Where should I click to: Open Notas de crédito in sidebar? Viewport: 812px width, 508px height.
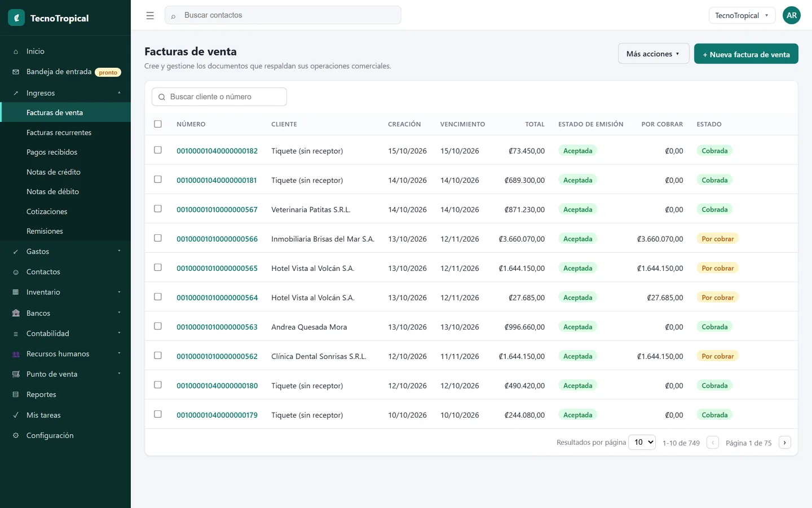[x=54, y=172]
